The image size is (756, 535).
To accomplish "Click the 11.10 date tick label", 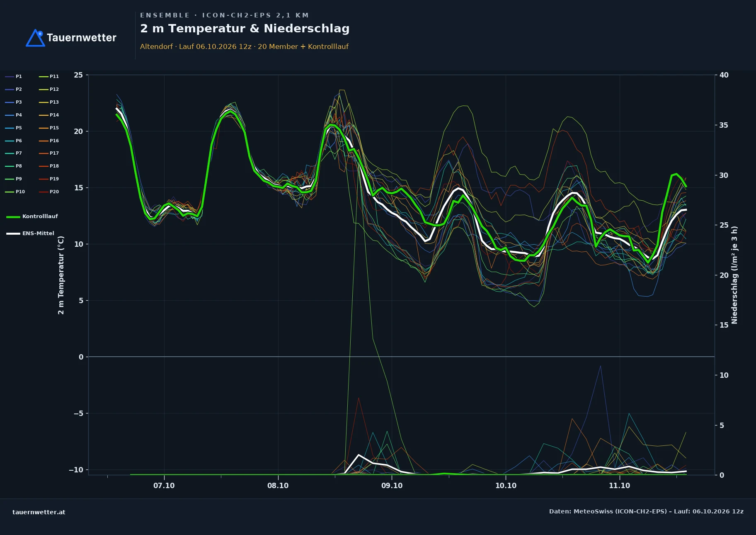I will tap(619, 486).
